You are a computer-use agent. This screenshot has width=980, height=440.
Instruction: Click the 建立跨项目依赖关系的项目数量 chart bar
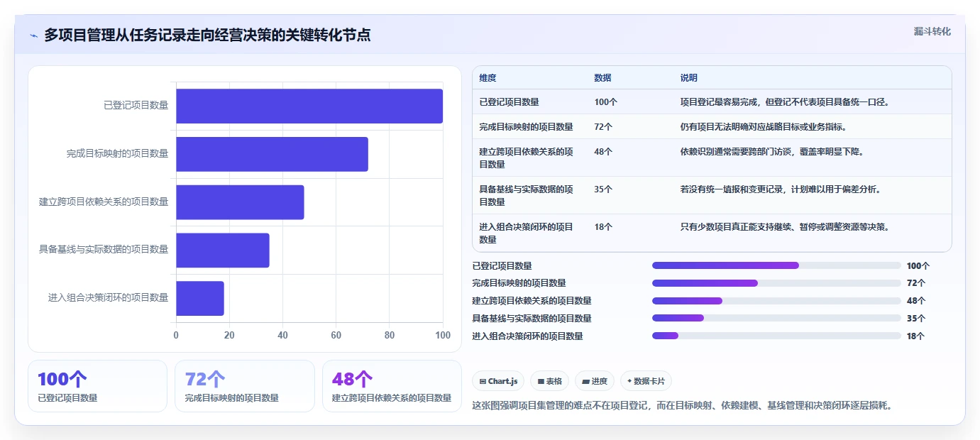[240, 202]
